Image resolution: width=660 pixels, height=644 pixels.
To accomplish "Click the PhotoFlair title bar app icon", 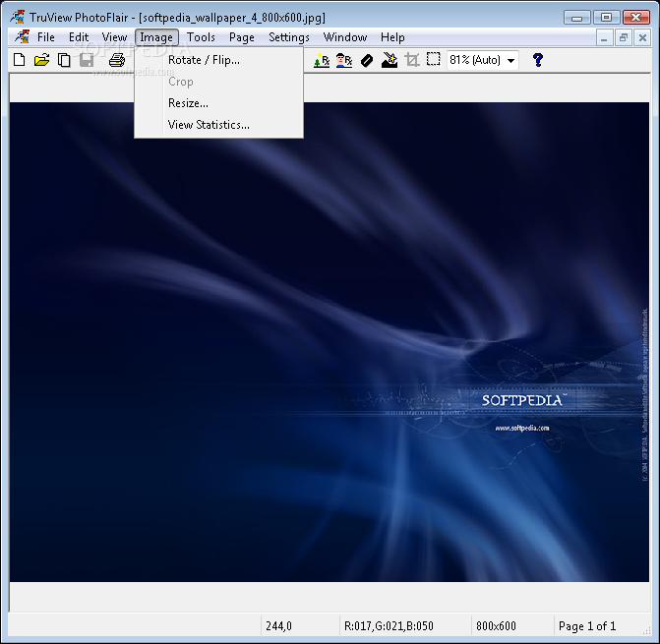I will (x=18, y=17).
